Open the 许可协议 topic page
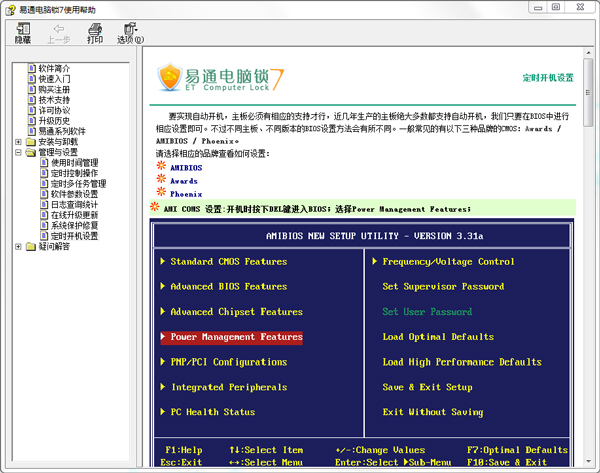This screenshot has height=473, width=600. (x=54, y=110)
